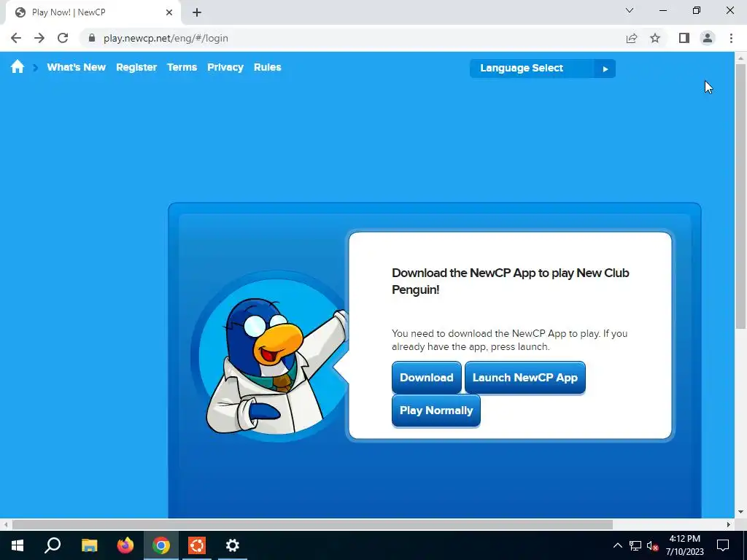This screenshot has height=560, width=747.
Task: View site information lock icon
Action: 92,38
